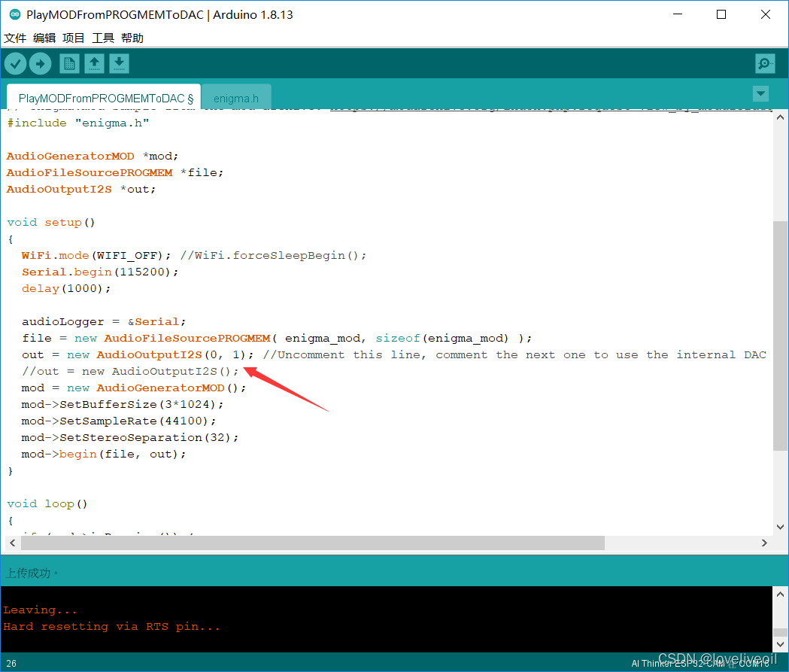Click the AudioGeneratorMOD *mod; line

click(x=92, y=157)
